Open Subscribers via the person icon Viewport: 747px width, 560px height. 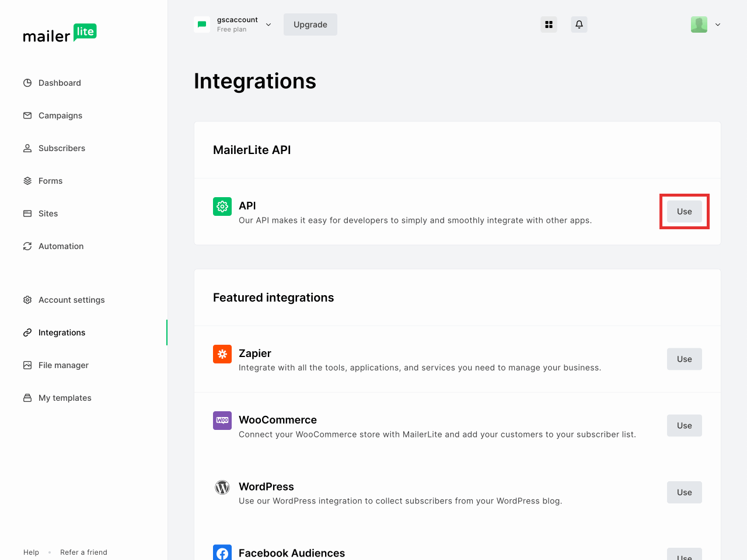tap(27, 148)
